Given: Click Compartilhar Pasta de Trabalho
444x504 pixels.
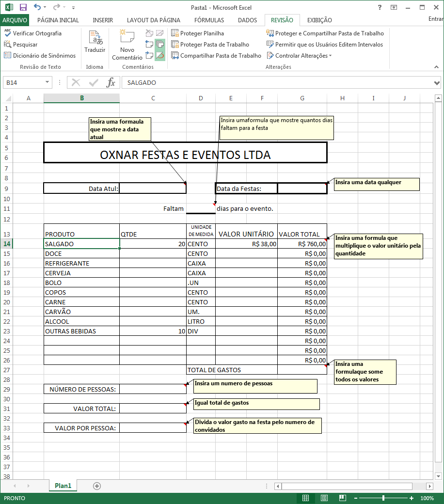Looking at the screenshot, I should 216,56.
